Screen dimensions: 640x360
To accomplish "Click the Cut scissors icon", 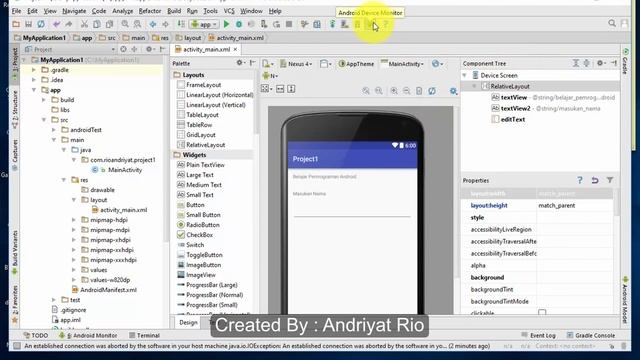I will point(84,24).
